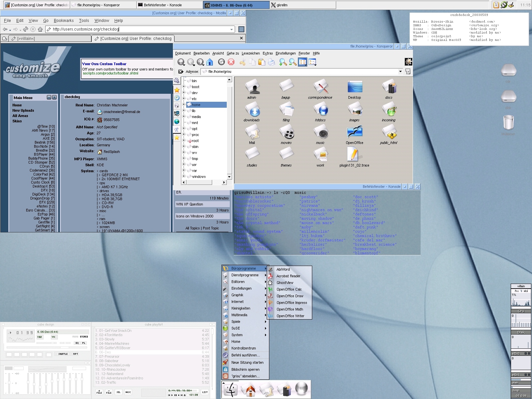Open the Mozilla URL bar dropdown
The height and width of the screenshot is (399, 532).
(232, 29)
